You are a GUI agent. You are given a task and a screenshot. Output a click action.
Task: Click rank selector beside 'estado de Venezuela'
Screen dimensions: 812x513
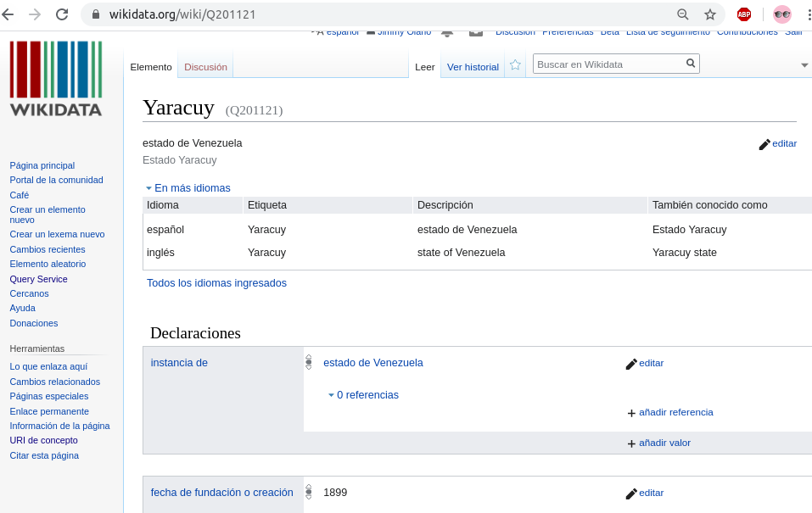(309, 362)
